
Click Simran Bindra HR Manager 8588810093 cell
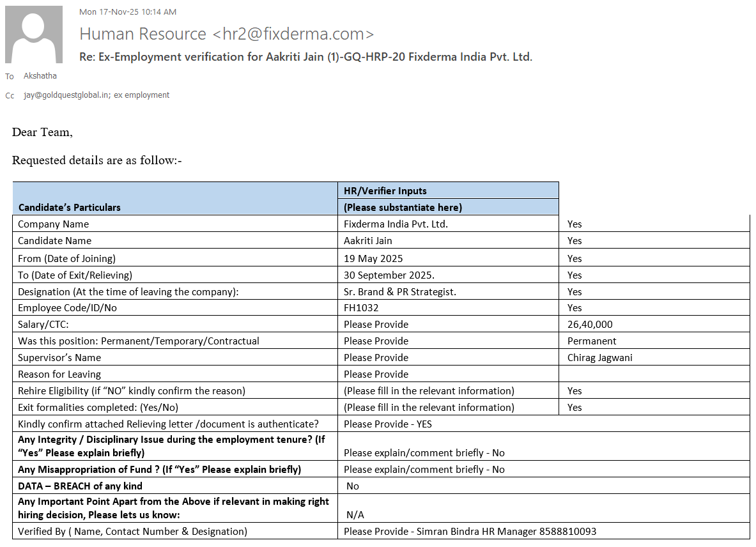click(x=544, y=531)
